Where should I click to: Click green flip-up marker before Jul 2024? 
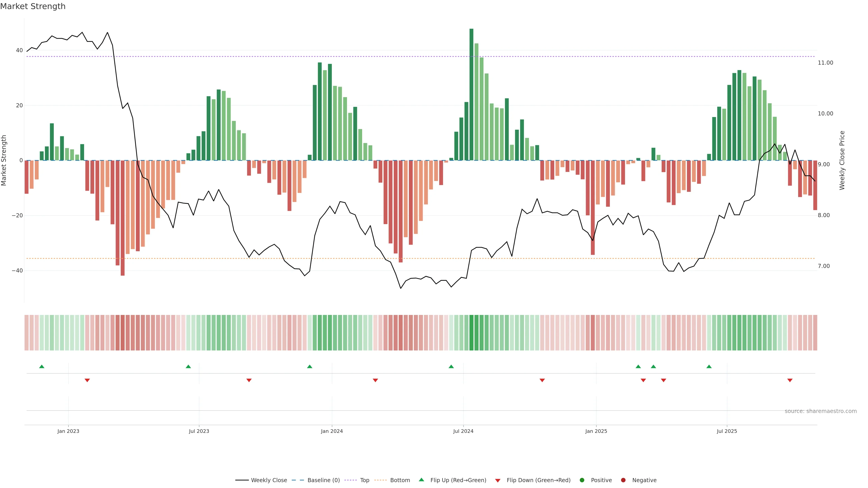tap(451, 366)
